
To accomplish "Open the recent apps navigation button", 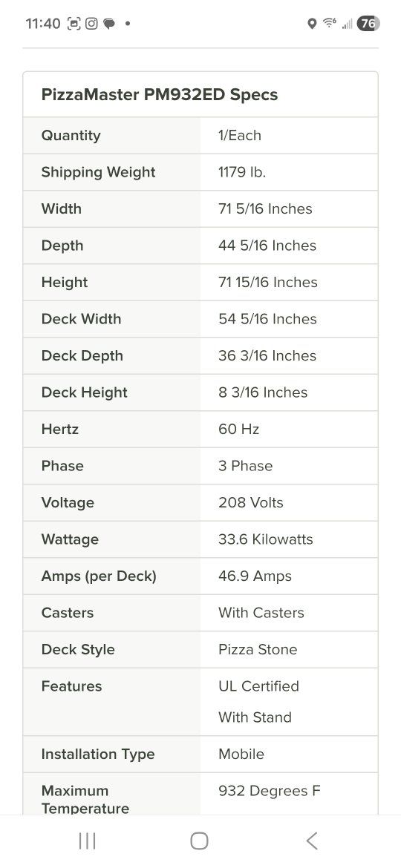I will (87, 841).
